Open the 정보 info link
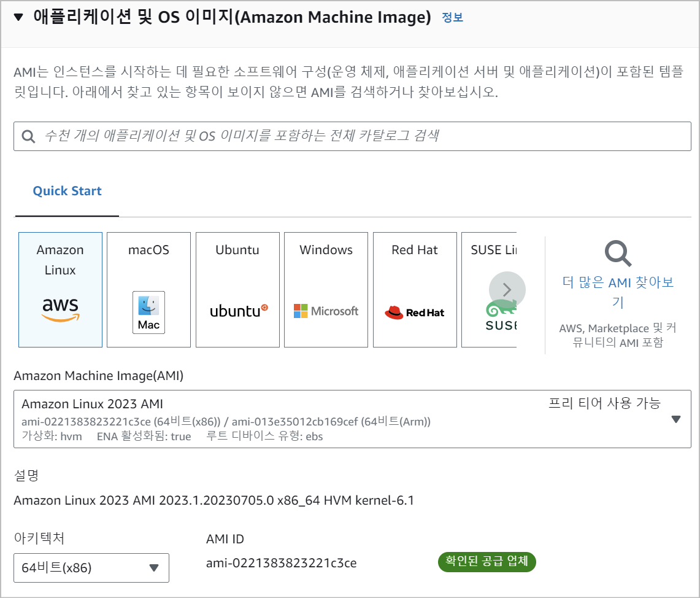The image size is (700, 598). point(452,17)
